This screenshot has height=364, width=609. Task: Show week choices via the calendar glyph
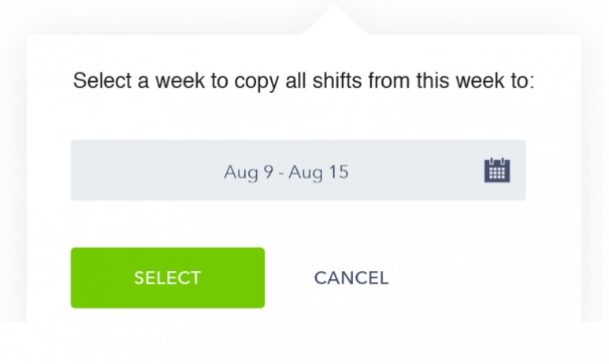pos(497,170)
